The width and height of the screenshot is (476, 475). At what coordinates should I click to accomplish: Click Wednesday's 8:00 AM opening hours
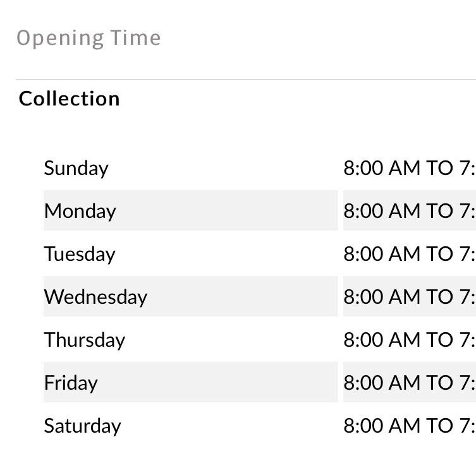(410, 296)
